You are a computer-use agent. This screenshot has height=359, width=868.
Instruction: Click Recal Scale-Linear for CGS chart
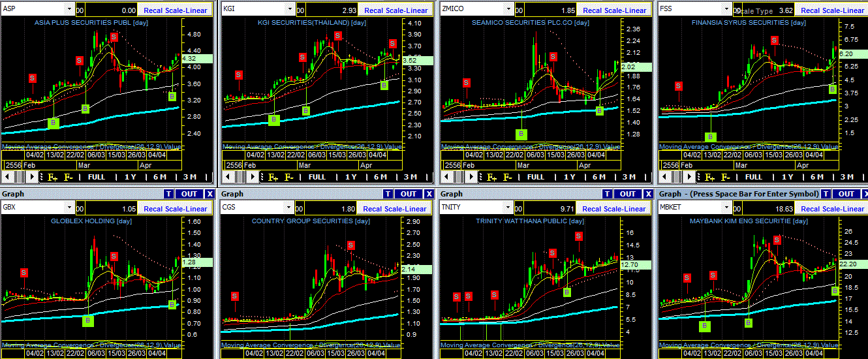(x=395, y=208)
